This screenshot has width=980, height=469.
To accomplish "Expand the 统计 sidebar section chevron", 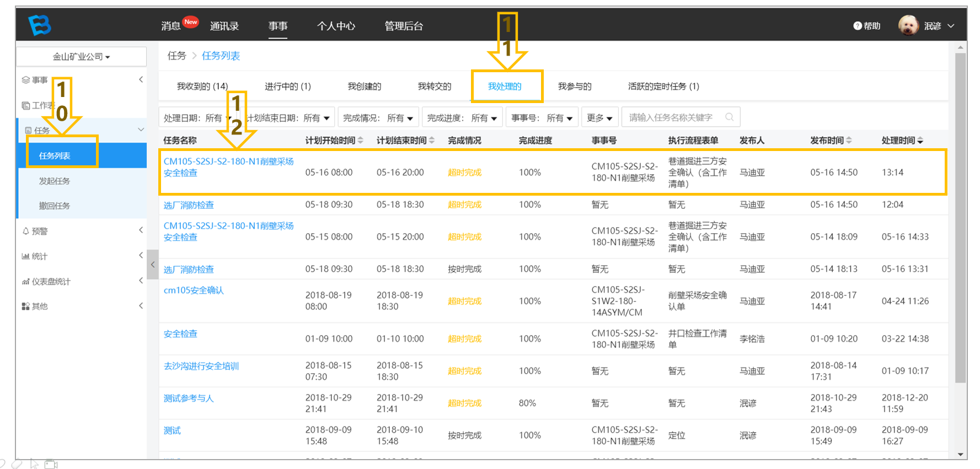I will [141, 255].
